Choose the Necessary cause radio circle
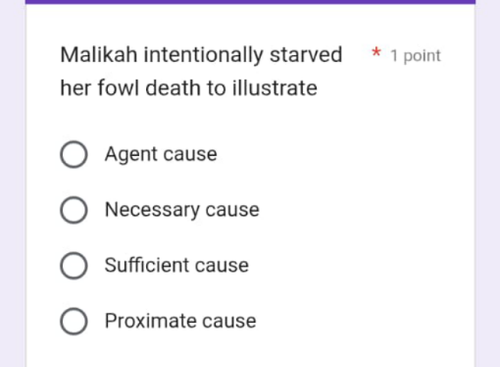500x367 pixels. [74, 210]
